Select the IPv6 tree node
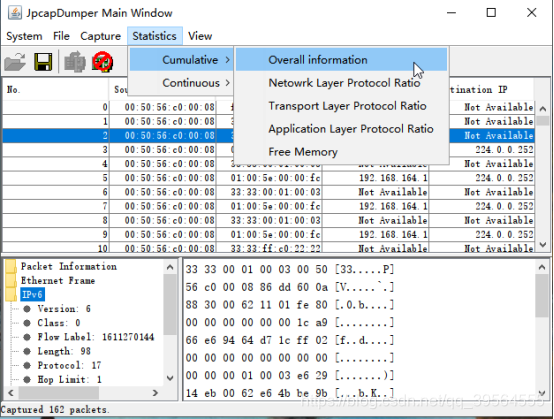The image size is (554, 419). pos(32,295)
